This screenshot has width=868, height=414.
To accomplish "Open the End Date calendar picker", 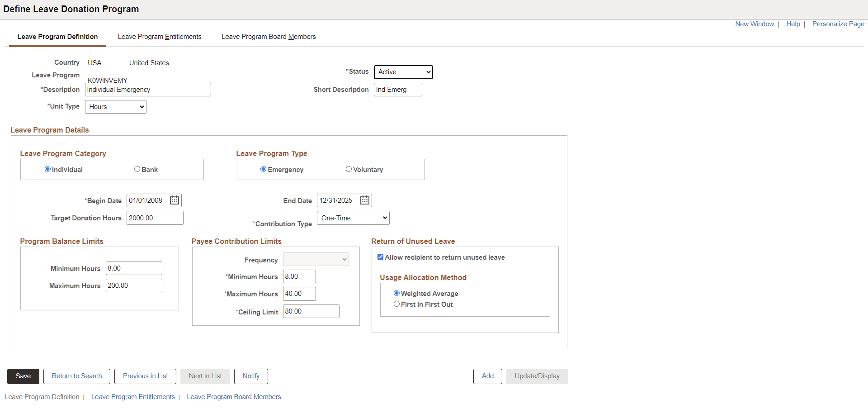I will (364, 200).
